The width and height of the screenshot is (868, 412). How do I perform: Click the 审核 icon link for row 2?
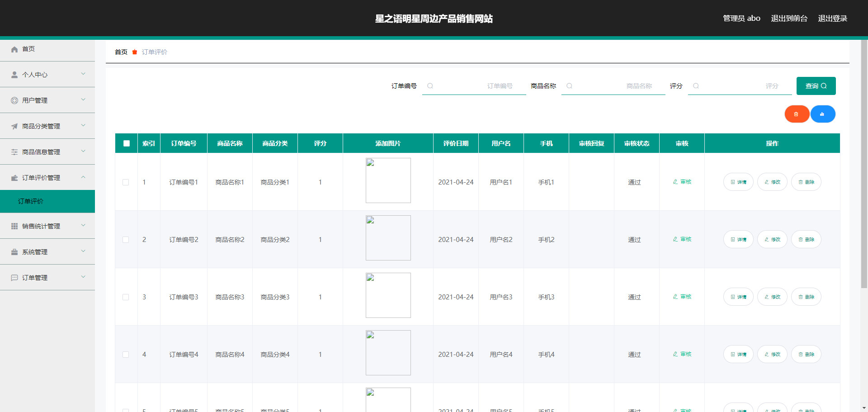682,239
